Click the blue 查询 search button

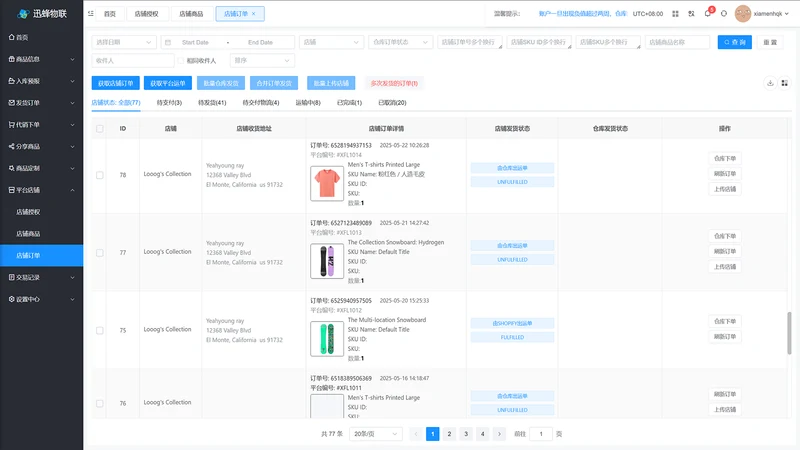pyautogui.click(x=735, y=42)
